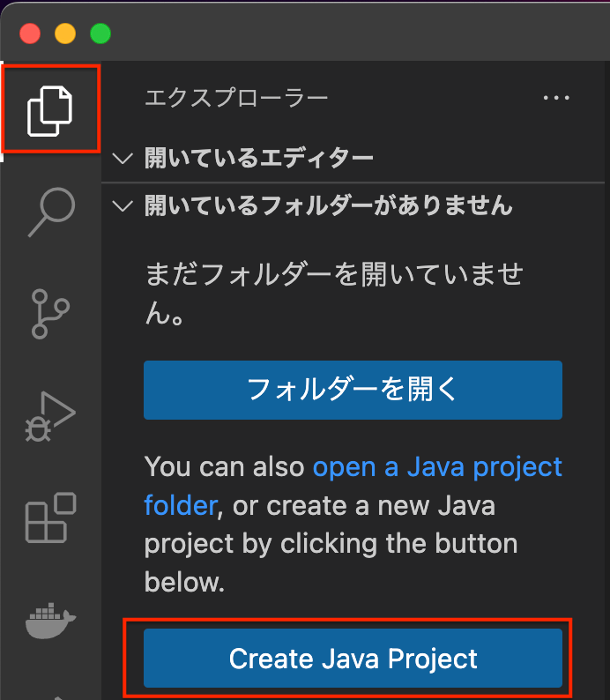Open the Search view magnifier icon

[x=51, y=212]
